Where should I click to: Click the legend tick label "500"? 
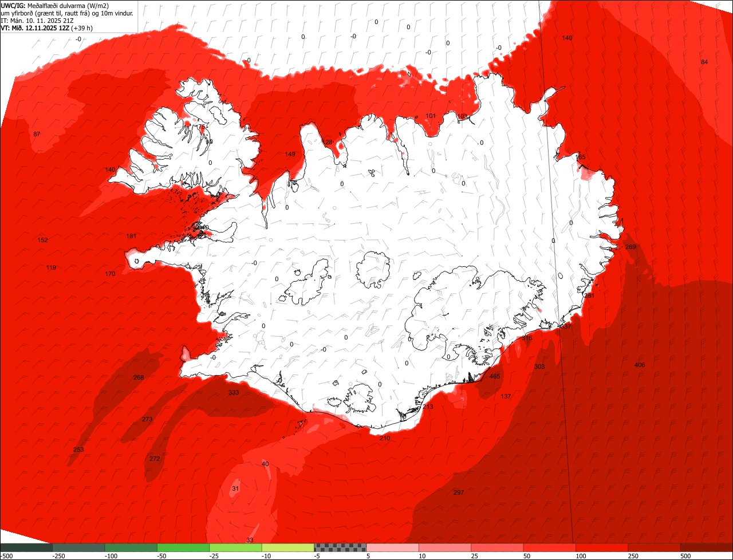(686, 556)
